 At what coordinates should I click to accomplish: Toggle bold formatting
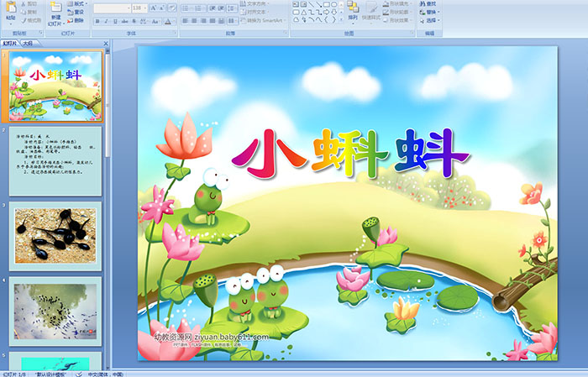coord(97,21)
